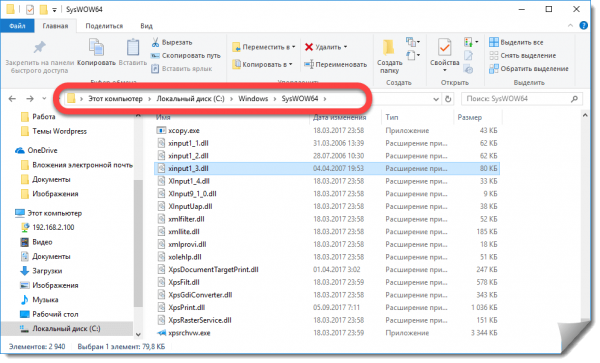
Task: Switch to Главная ribbon tab
Action: (x=55, y=26)
